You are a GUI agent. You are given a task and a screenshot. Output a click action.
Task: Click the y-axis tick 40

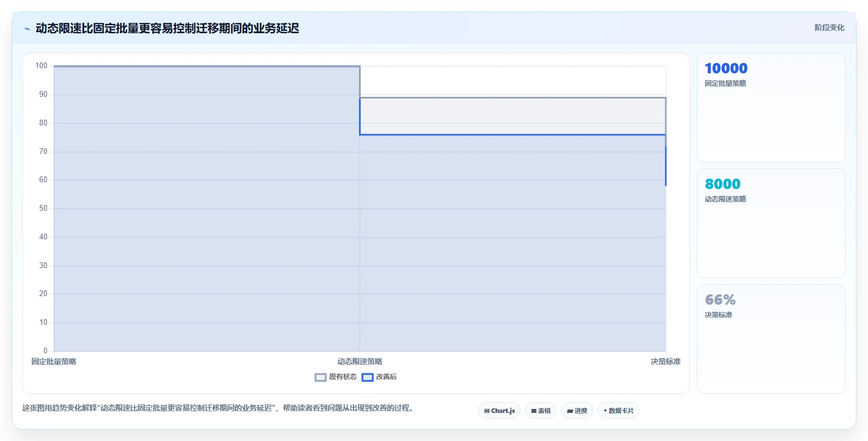click(43, 237)
